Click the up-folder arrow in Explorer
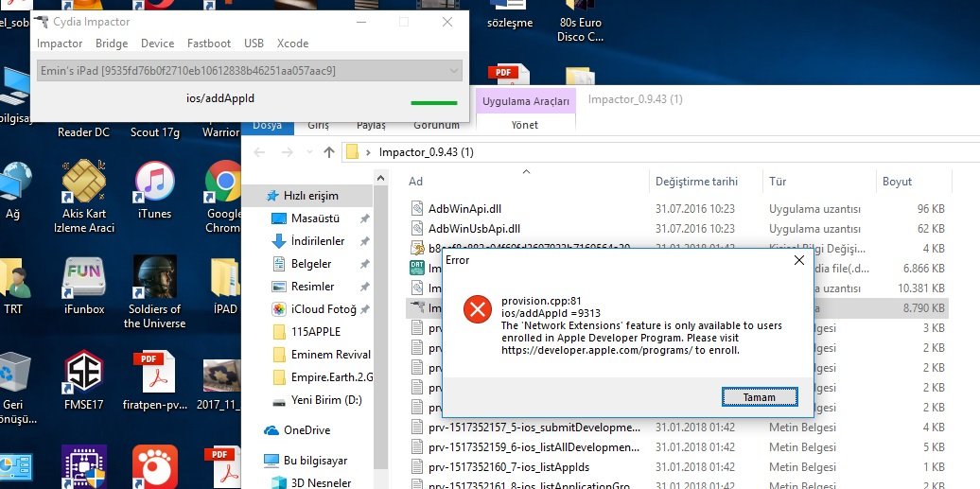This screenshot has height=489, width=980. [x=329, y=152]
